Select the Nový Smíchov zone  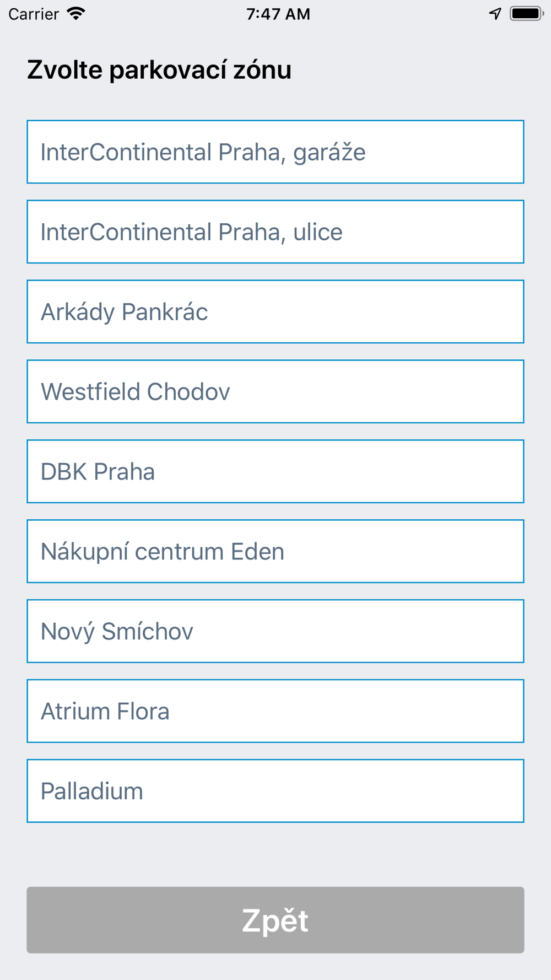click(275, 631)
